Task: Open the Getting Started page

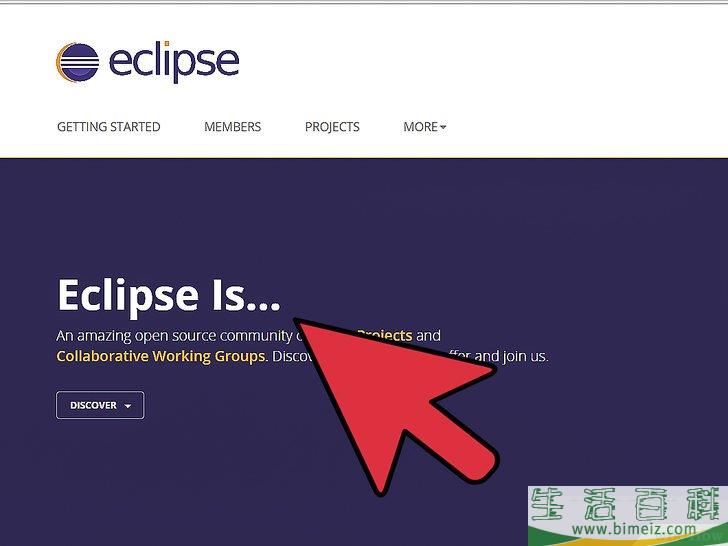Action: (109, 127)
